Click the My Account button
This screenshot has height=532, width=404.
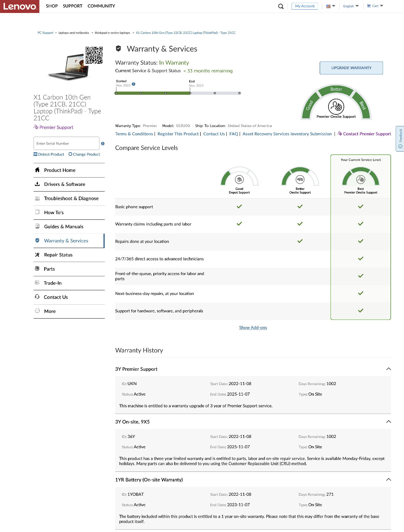click(305, 6)
